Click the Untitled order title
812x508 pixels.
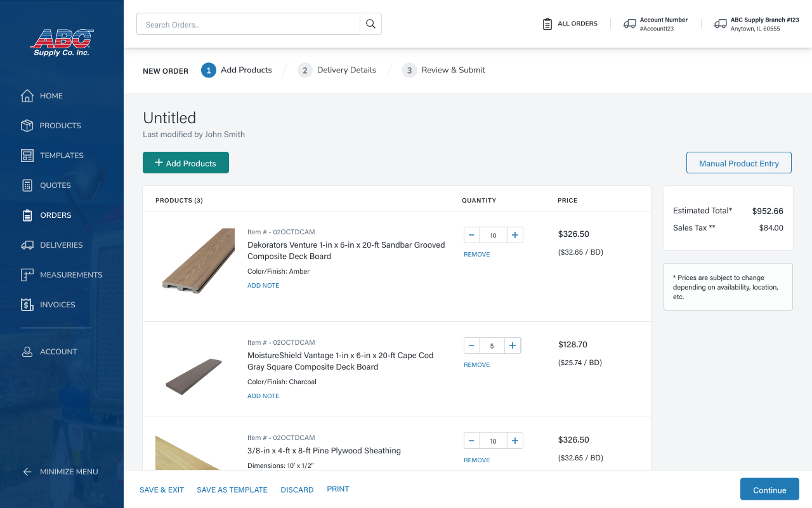(x=169, y=118)
